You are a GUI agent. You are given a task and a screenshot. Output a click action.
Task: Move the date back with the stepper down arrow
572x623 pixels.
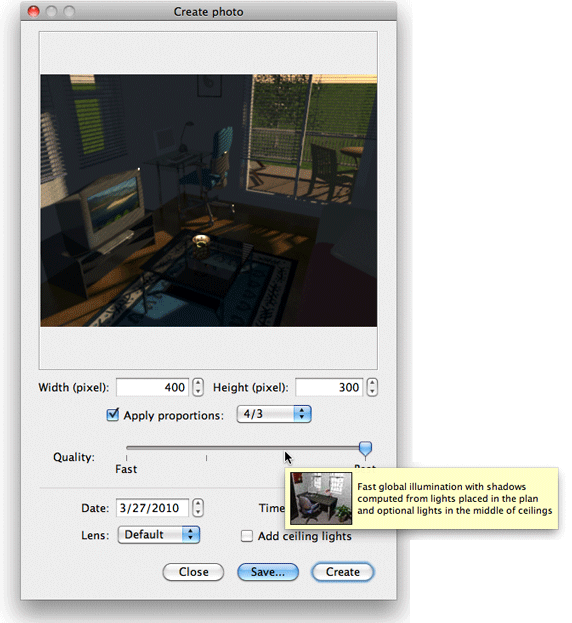click(x=198, y=512)
